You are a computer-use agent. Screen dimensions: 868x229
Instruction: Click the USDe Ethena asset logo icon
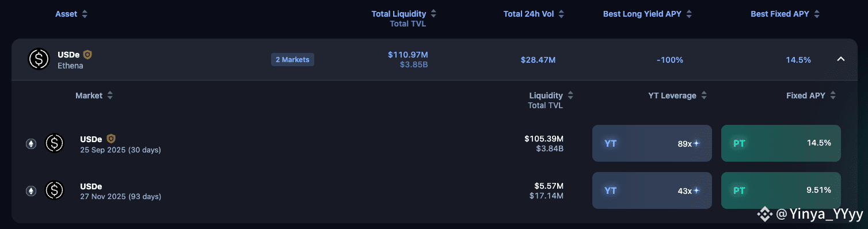[39, 59]
